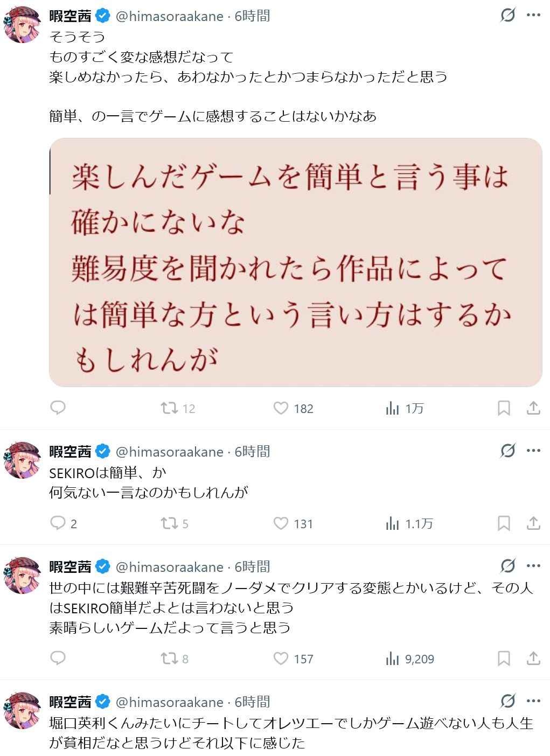Open more options on the first tweet

pyautogui.click(x=533, y=16)
